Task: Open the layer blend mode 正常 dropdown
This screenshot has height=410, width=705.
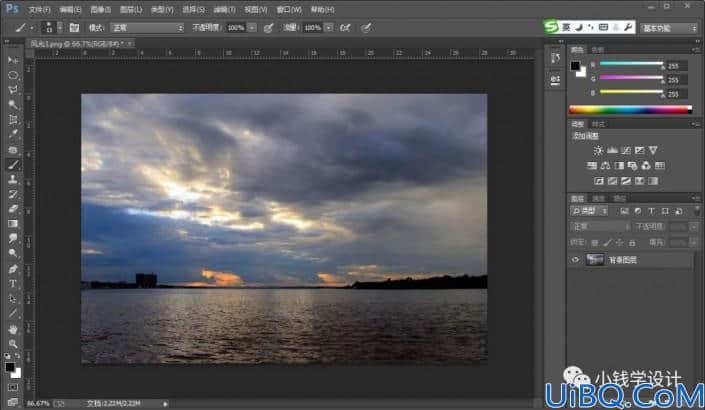Action: tap(601, 227)
